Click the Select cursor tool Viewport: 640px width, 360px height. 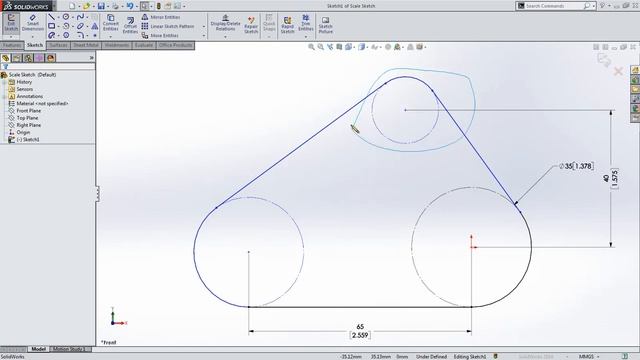pos(144,6)
